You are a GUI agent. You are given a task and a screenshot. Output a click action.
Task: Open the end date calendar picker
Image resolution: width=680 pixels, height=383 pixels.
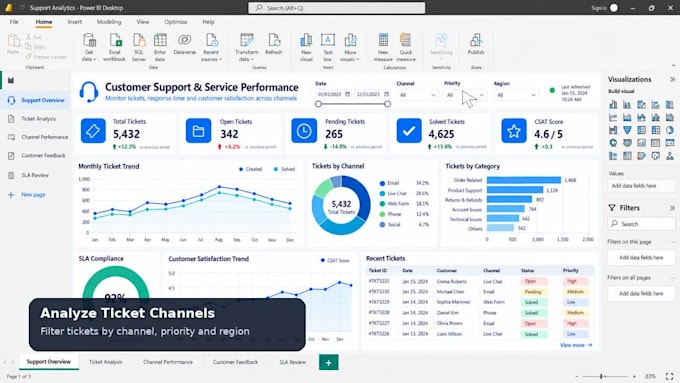386,94
